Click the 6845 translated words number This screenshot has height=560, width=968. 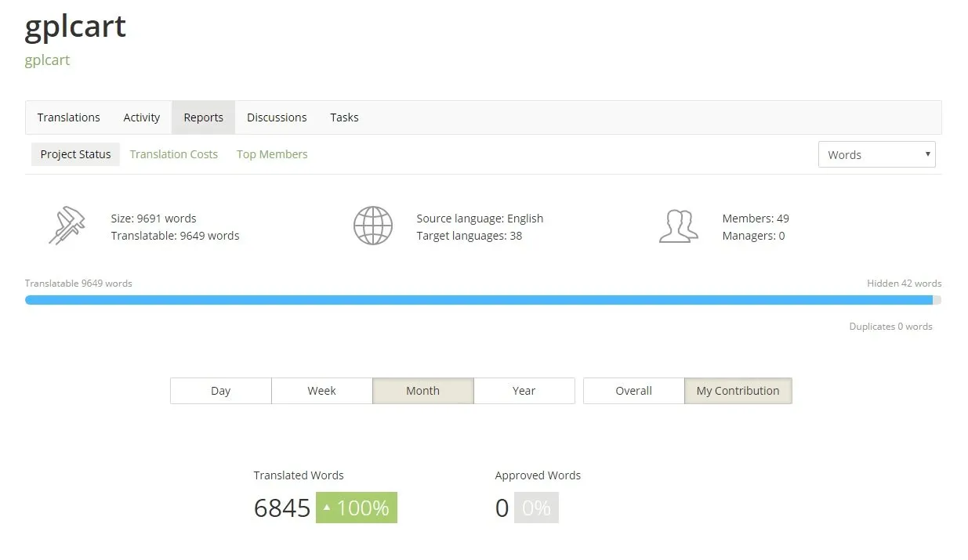click(x=282, y=508)
